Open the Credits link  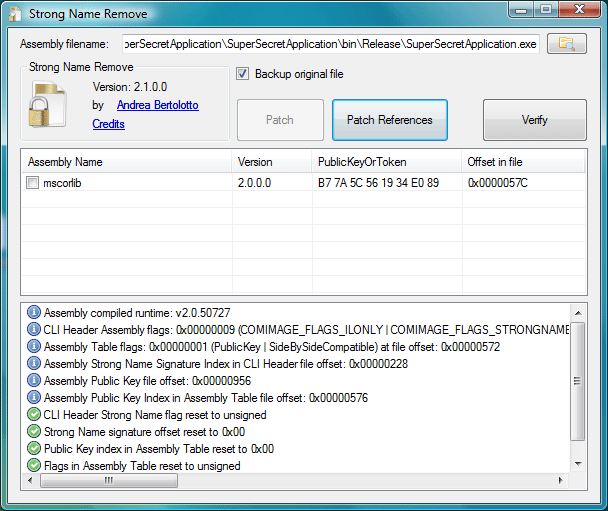coord(109,124)
